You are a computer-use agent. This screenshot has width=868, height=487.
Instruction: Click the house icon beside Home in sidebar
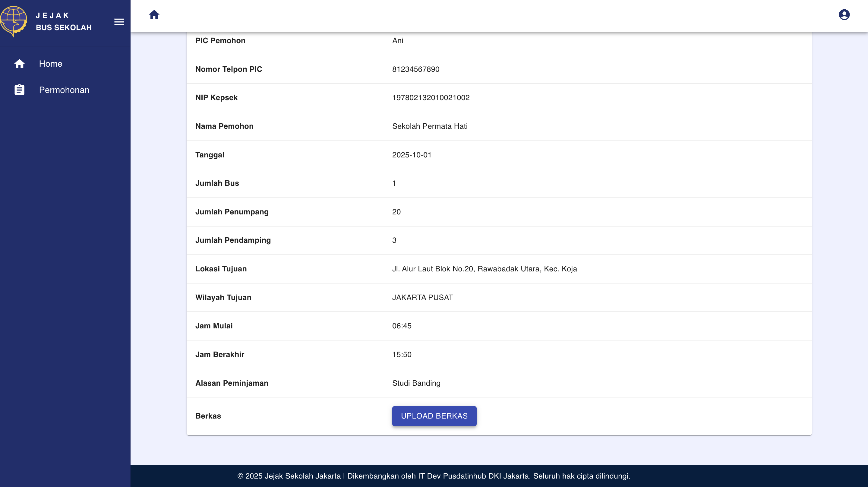(19, 64)
